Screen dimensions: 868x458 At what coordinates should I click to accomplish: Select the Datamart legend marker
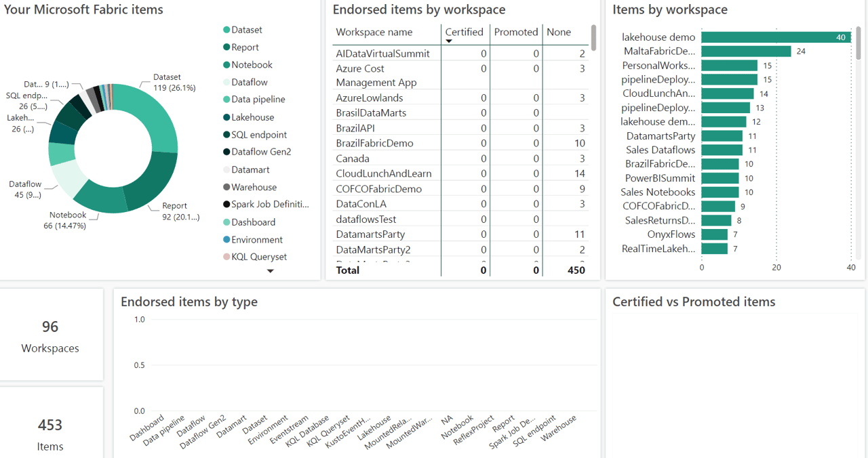tap(226, 169)
